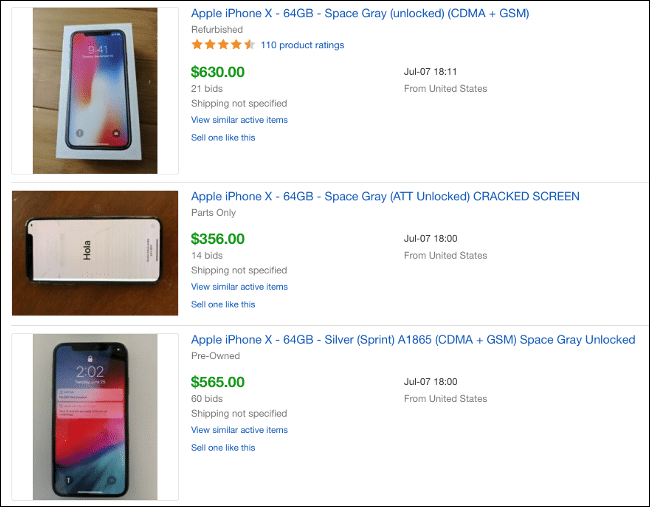Click the boxed iPhone X thumbnail image
650x507 pixels.
(95, 91)
